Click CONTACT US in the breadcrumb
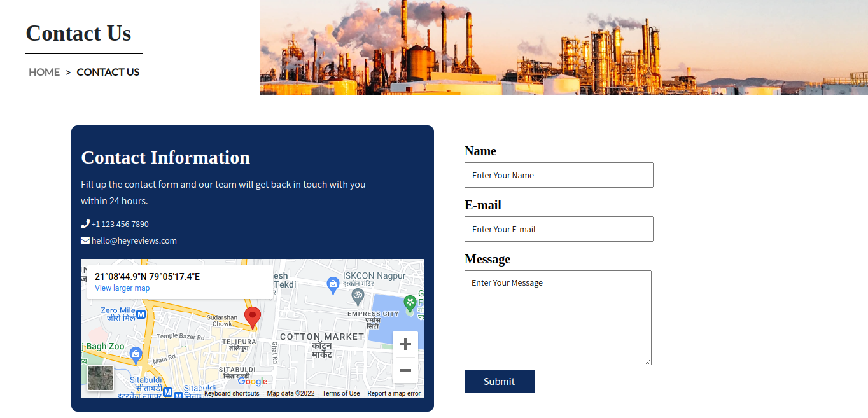 108,72
